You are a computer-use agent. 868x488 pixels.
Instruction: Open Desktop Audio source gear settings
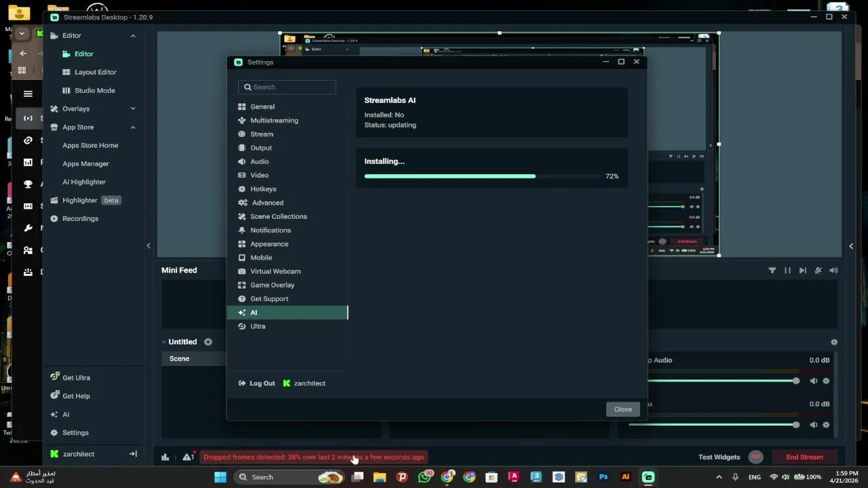coord(826,381)
